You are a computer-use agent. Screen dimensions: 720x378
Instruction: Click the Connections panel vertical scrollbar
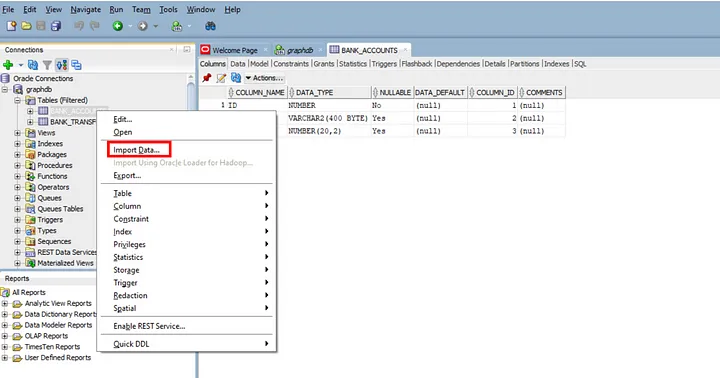191,170
